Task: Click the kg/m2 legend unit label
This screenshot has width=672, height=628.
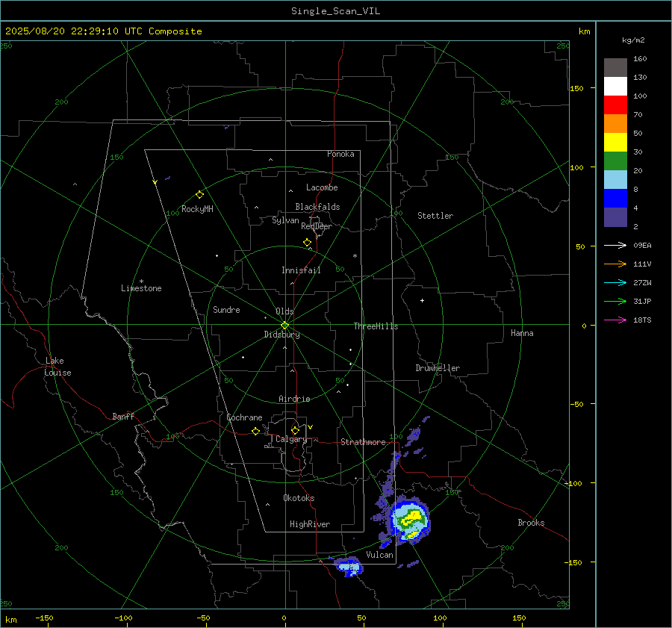Action: [633, 40]
